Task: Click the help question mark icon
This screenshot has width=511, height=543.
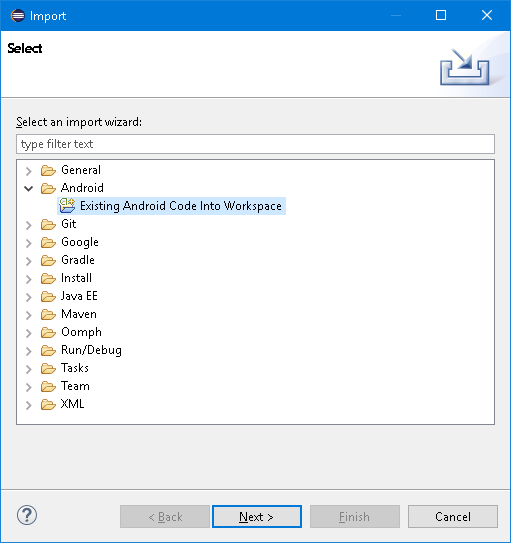Action: (x=27, y=515)
